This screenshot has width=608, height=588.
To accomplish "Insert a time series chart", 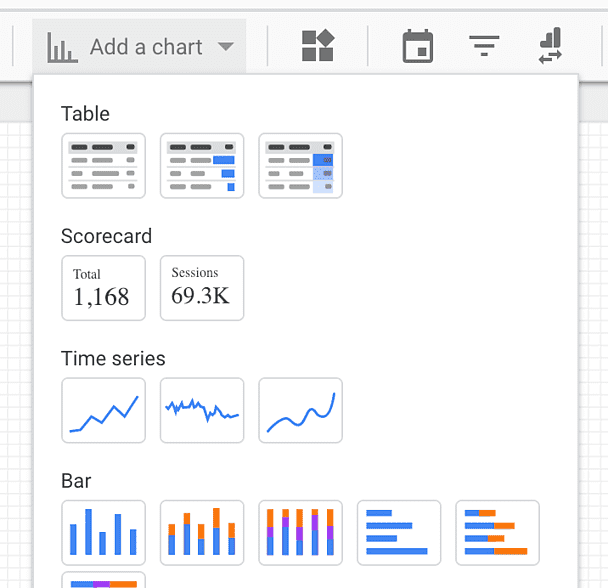I will click(x=104, y=411).
